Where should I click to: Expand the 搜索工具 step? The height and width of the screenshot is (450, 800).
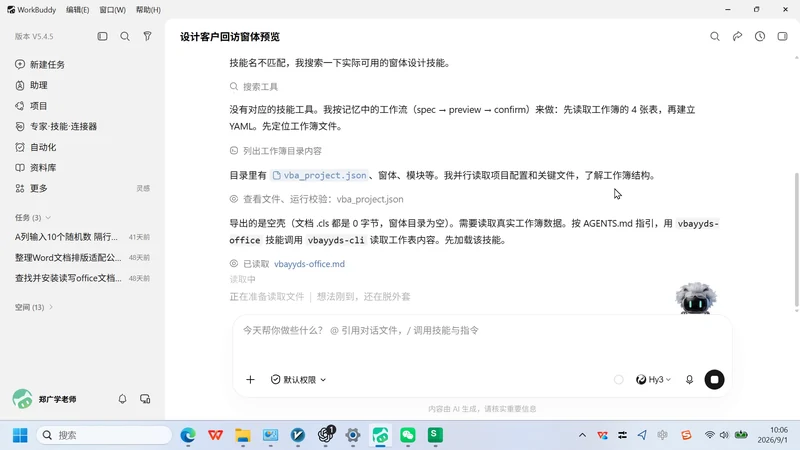click(x=254, y=87)
